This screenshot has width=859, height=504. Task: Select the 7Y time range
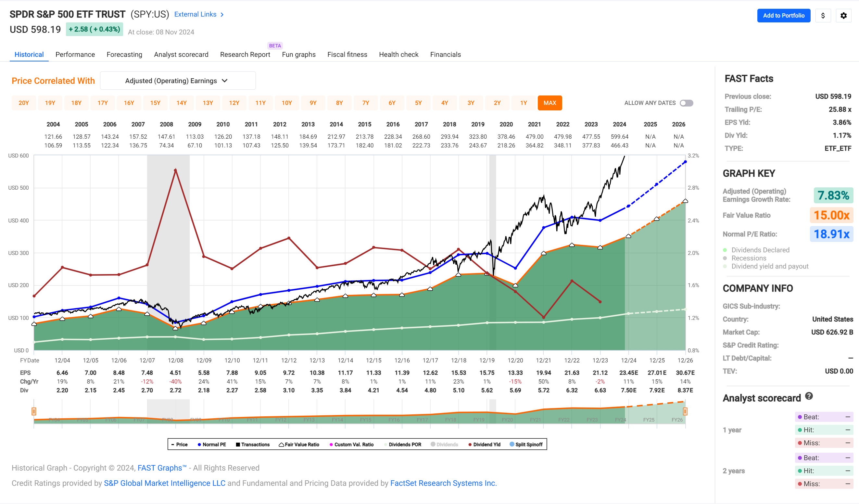tap(366, 103)
